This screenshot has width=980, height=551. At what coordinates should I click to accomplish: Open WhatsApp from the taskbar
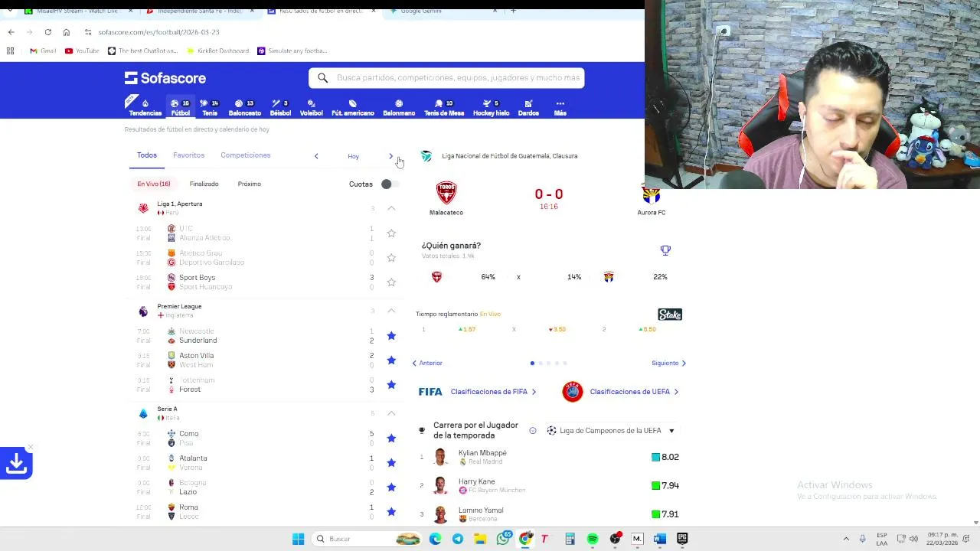(502, 539)
